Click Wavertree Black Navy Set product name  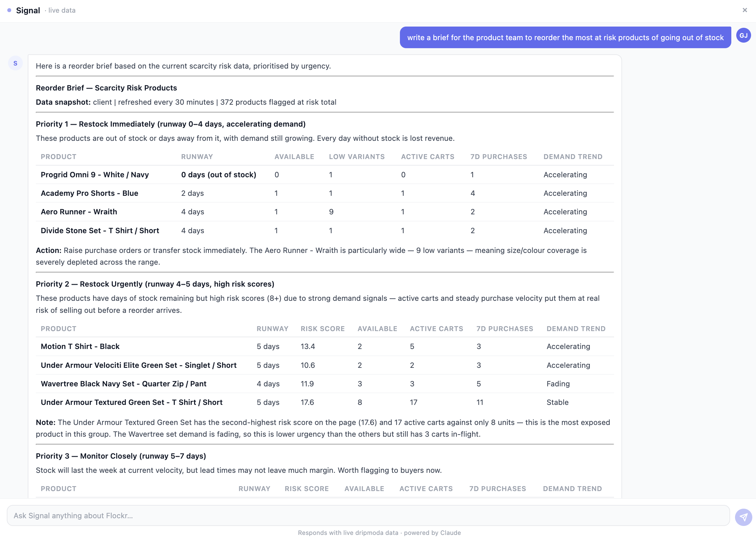(x=123, y=384)
